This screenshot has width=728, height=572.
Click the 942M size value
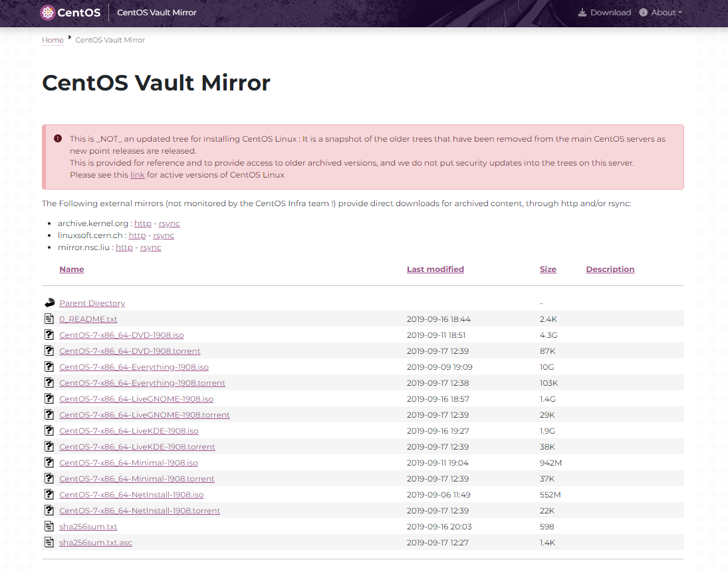[x=550, y=463]
